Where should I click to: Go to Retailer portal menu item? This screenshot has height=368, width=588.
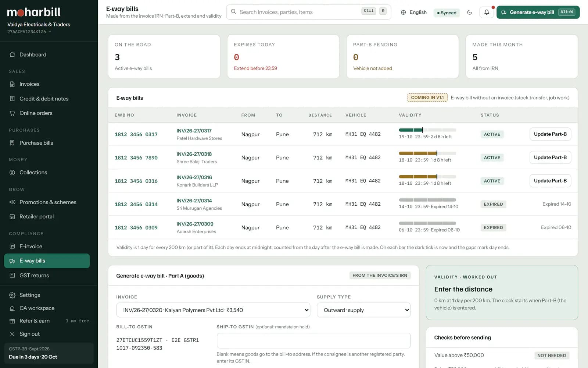coord(47,216)
